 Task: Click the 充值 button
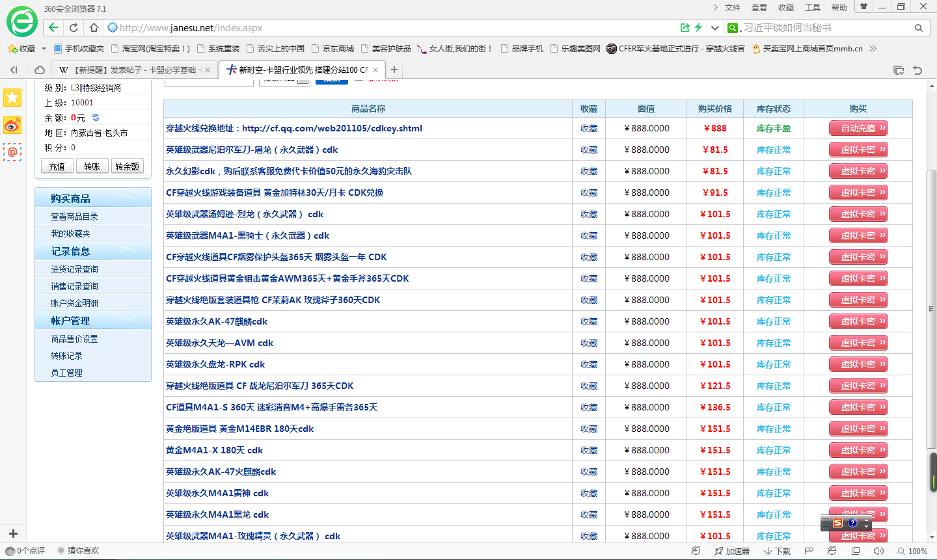pos(57,166)
